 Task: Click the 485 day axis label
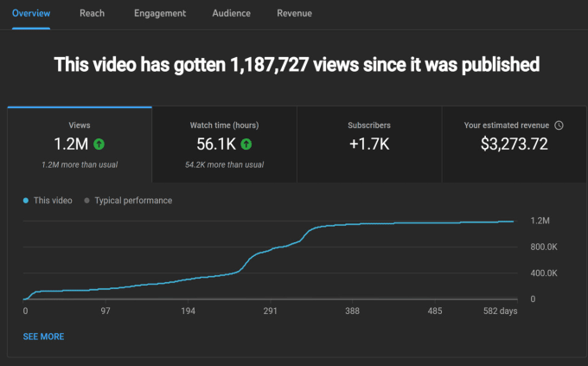pyautogui.click(x=435, y=311)
